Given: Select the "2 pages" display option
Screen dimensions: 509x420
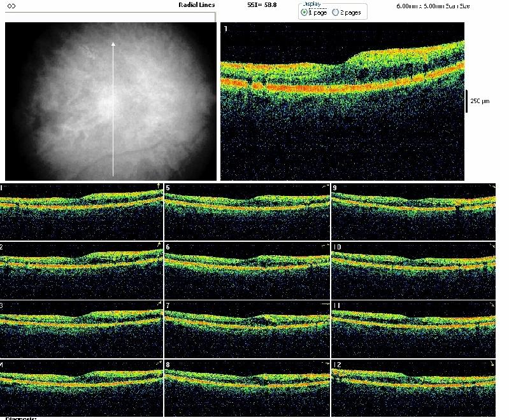Looking at the screenshot, I should pos(336,12).
